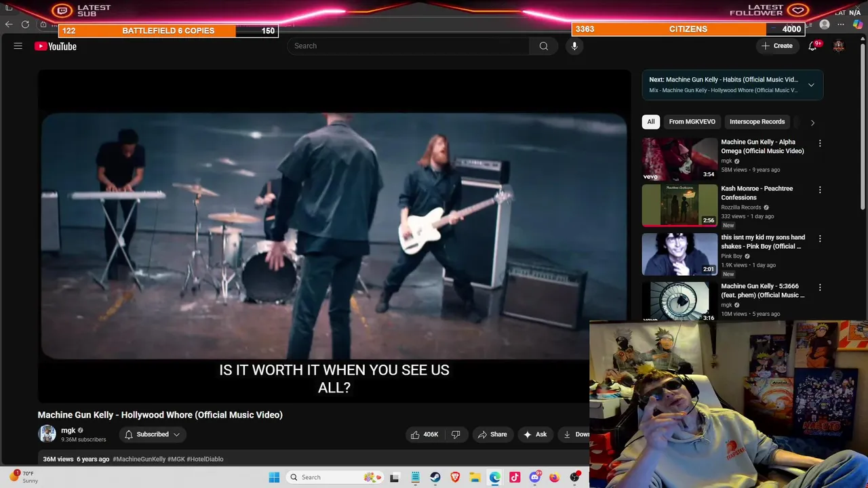Open the account avatar menu

[x=839, y=46]
